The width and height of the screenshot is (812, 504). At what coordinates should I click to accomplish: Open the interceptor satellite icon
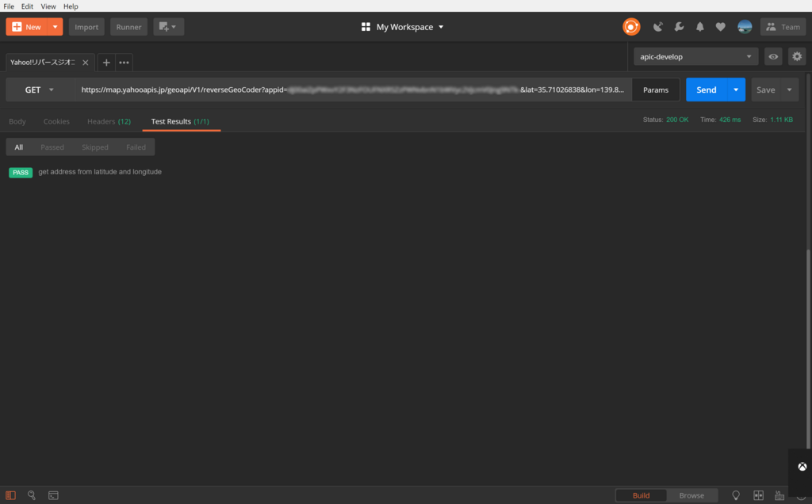[657, 27]
